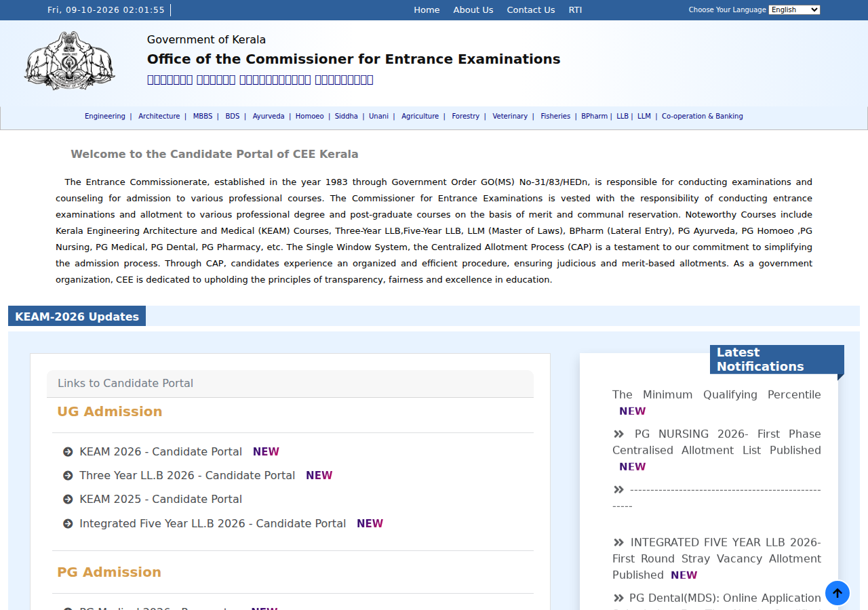Click the double-chevron icon beside PG Dental(MDS) notification
Viewport: 868px width, 610px height.
pyautogui.click(x=618, y=598)
